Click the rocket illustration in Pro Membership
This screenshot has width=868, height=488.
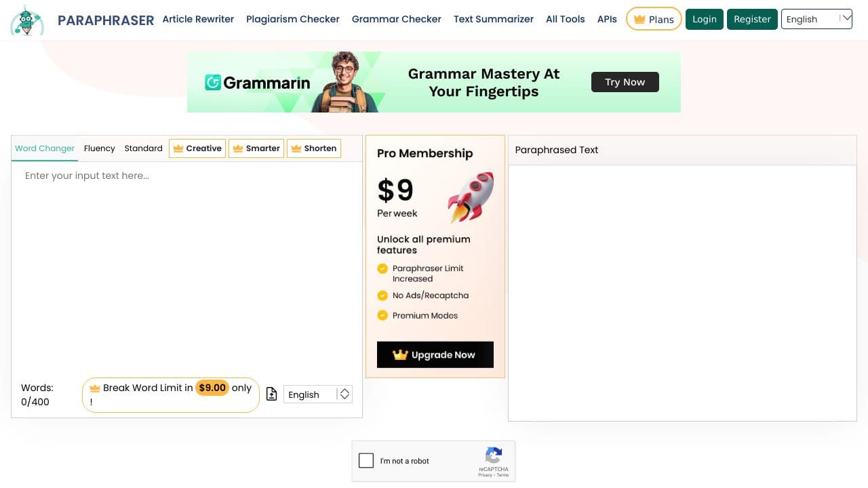click(x=471, y=197)
